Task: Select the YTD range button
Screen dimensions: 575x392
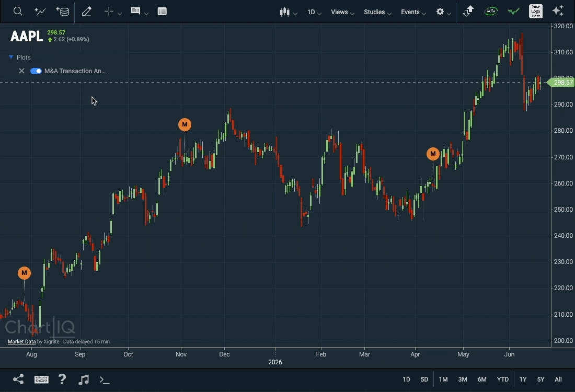Action: pos(502,379)
